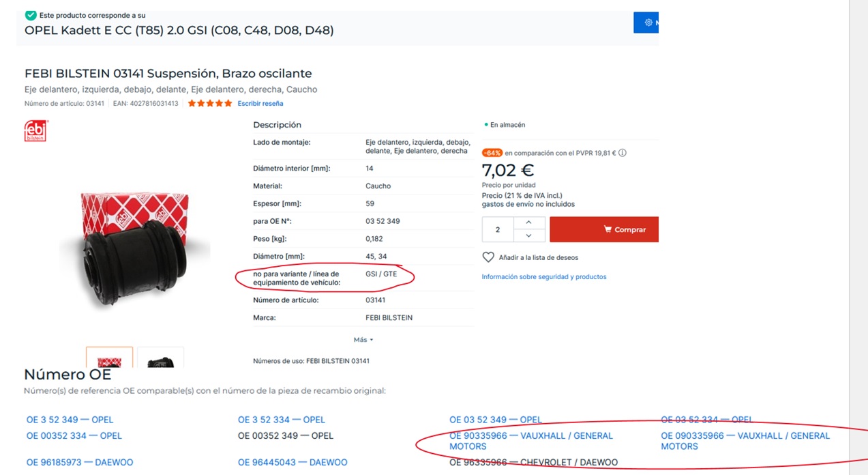The width and height of the screenshot is (868, 475).
Task: Open OE 96185973 Daewoo link
Action: coord(80,463)
